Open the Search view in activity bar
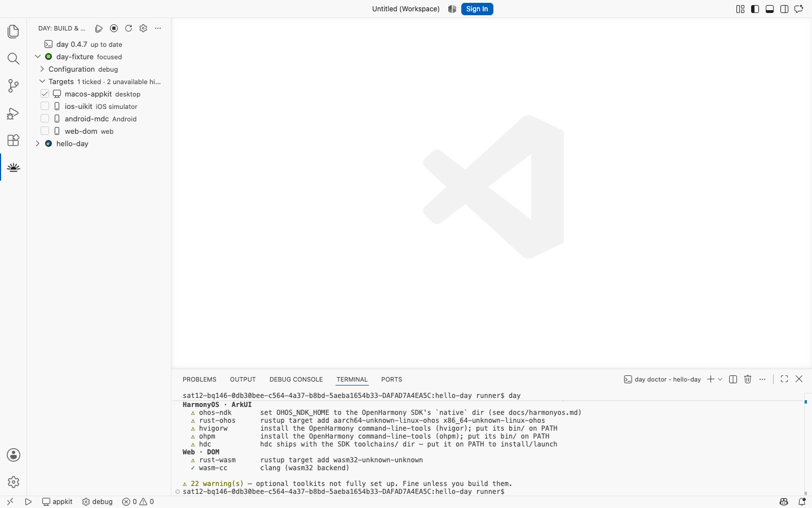 tap(14, 59)
